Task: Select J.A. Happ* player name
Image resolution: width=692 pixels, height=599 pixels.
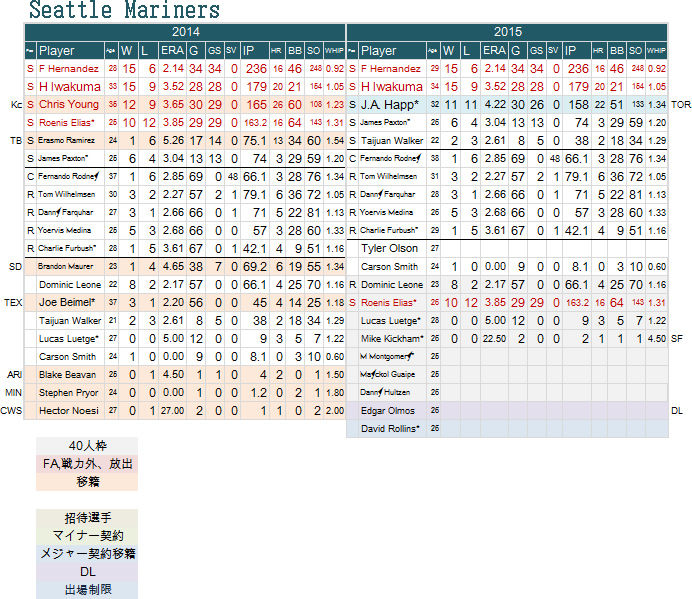Action: (390, 105)
